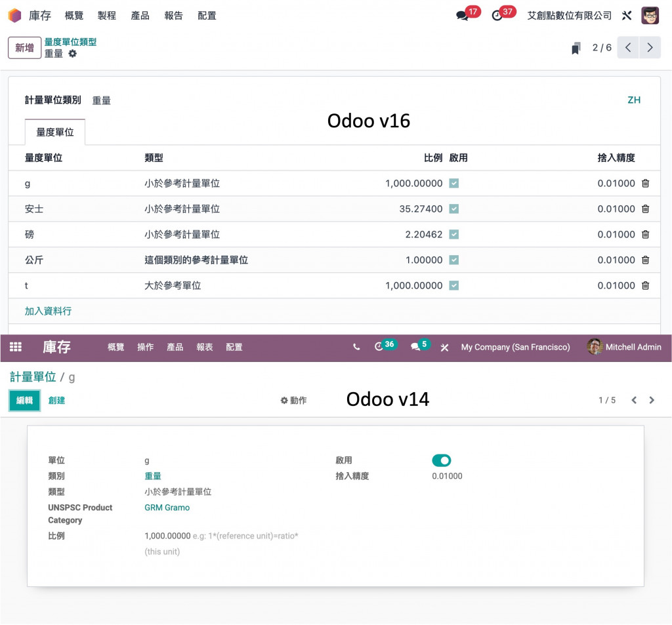Toggle 啟用 checkbox for 磅 row
The image size is (672, 625).
tap(454, 234)
